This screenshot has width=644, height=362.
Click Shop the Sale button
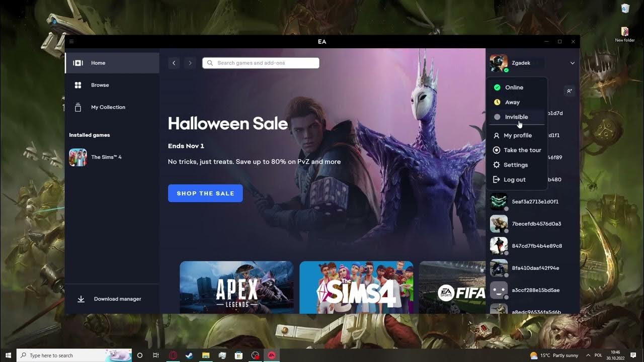(205, 193)
